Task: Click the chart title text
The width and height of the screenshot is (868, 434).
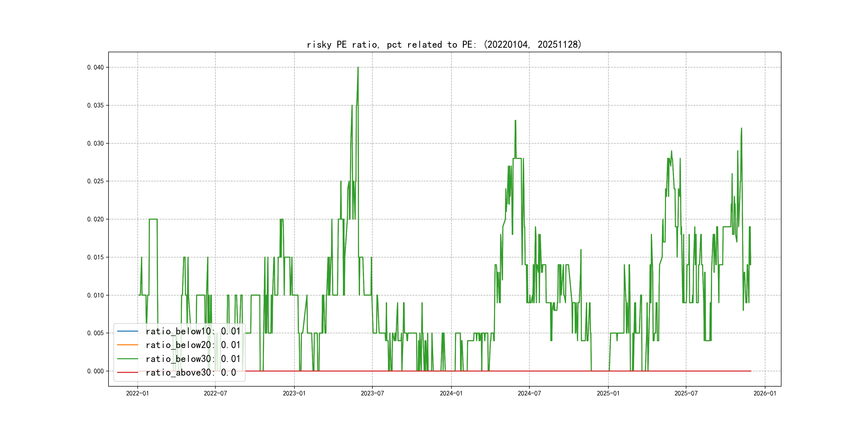Action: pyautogui.click(x=444, y=44)
